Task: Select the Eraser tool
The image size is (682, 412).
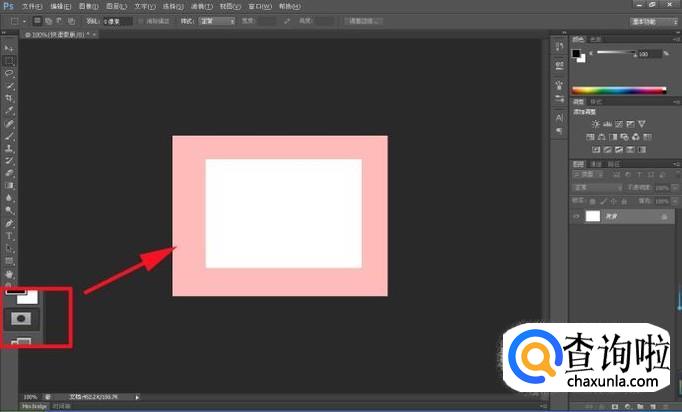Action: (x=9, y=173)
